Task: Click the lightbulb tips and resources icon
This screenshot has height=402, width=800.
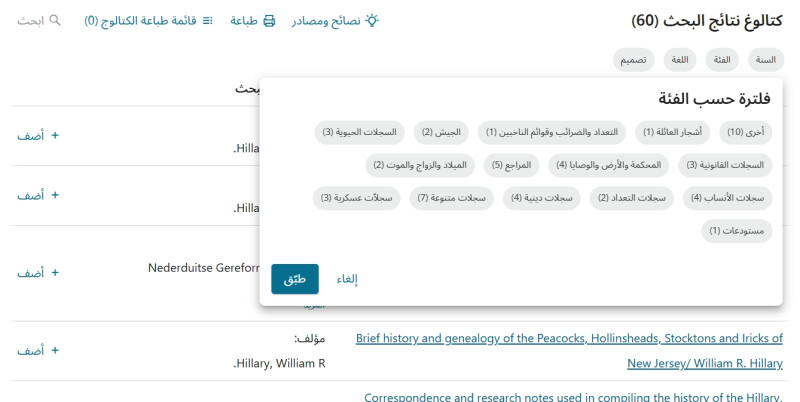Action: tap(372, 20)
